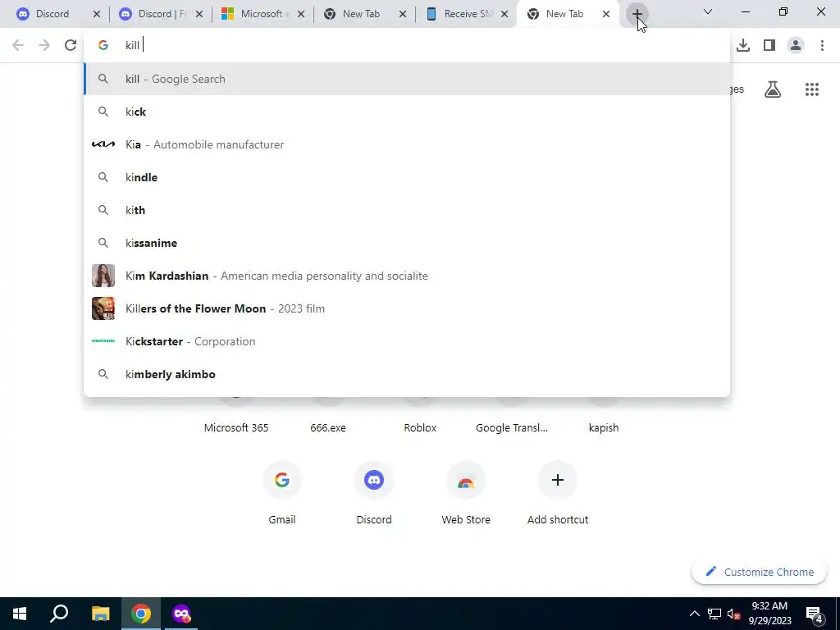
Task: Open File Explorer from the taskbar
Action: pyautogui.click(x=100, y=614)
